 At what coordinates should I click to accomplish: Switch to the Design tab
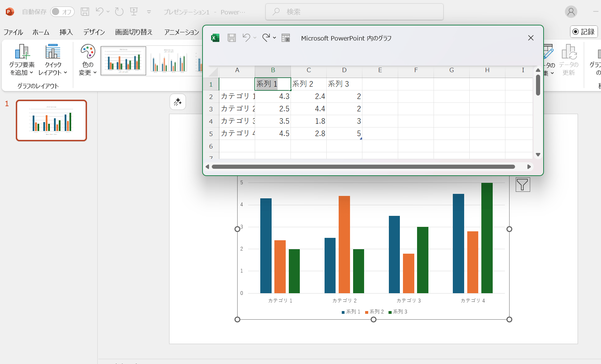point(94,32)
